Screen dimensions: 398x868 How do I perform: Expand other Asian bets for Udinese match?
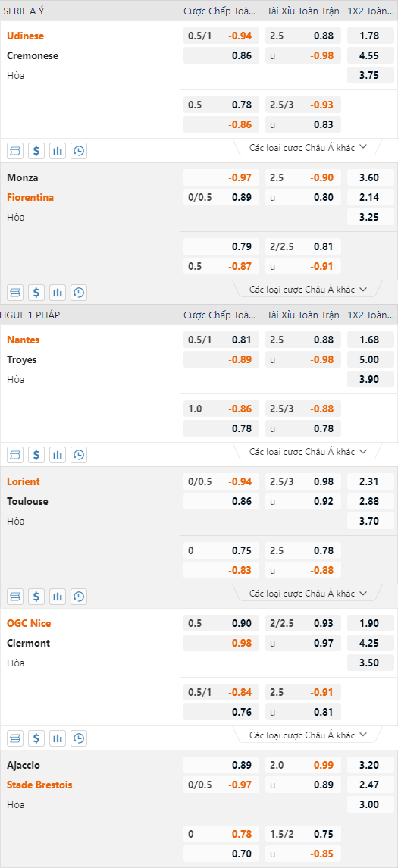[x=309, y=147]
